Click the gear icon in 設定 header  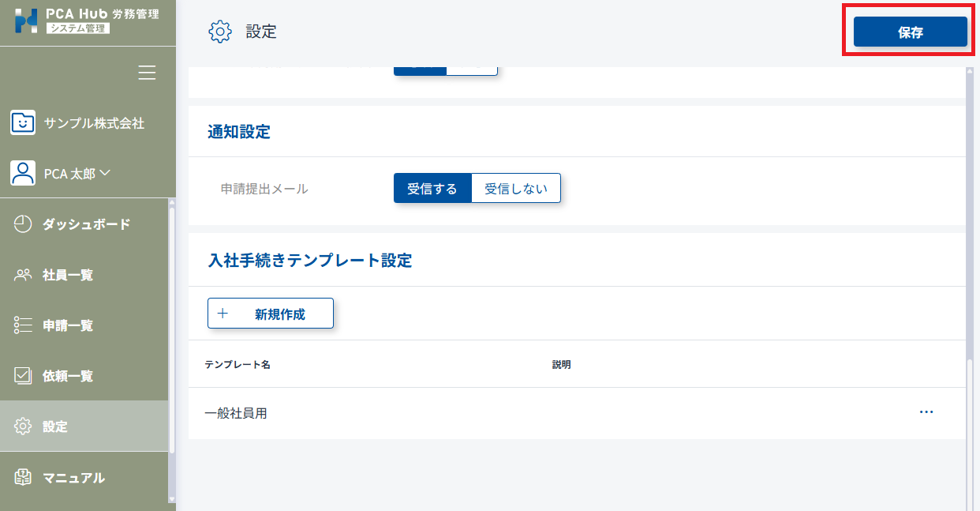coord(219,32)
